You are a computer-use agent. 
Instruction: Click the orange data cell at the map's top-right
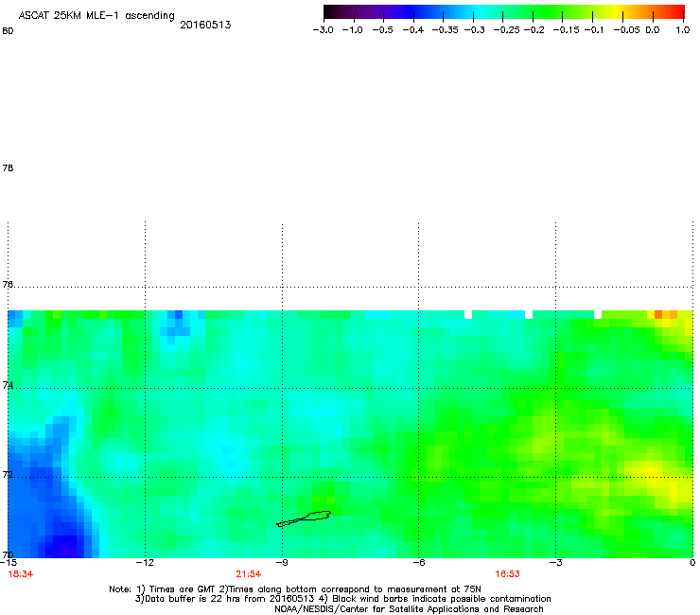(658, 314)
